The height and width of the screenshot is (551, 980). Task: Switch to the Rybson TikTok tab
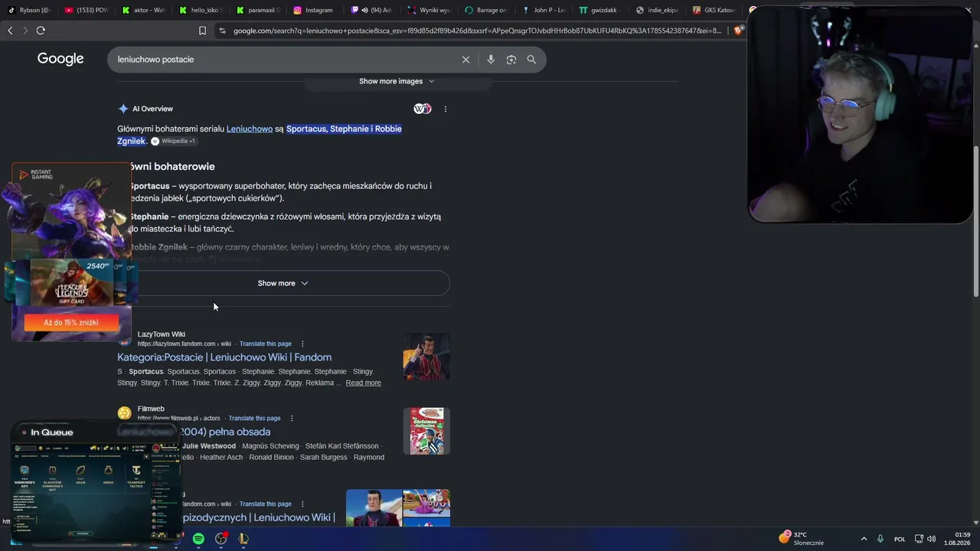pyautogui.click(x=28, y=10)
